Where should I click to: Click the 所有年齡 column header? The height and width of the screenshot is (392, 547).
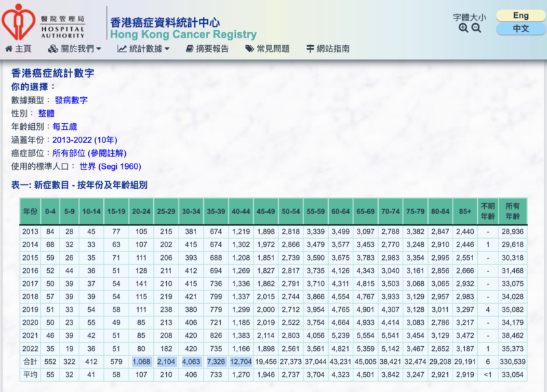(512, 211)
